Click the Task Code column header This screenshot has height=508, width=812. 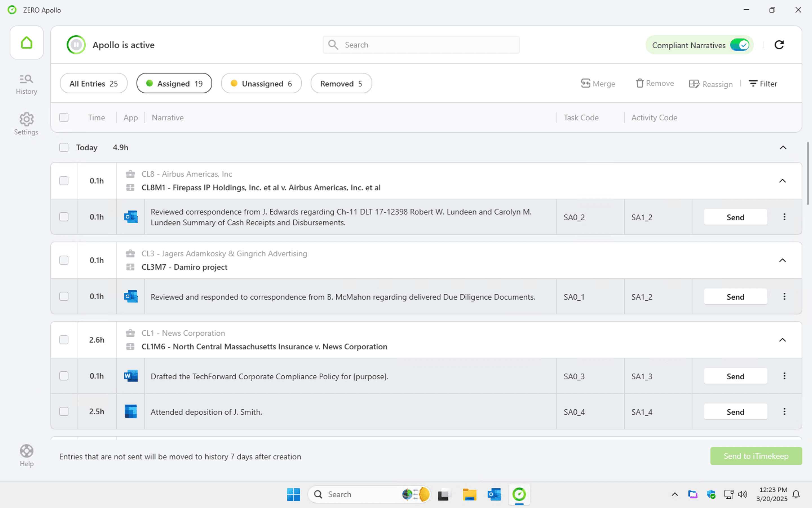(x=581, y=118)
